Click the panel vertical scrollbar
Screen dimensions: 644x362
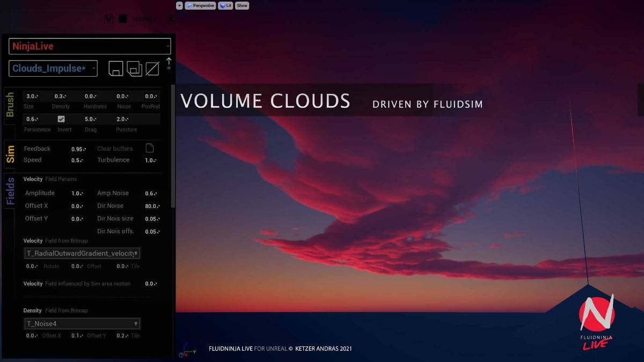(173, 146)
